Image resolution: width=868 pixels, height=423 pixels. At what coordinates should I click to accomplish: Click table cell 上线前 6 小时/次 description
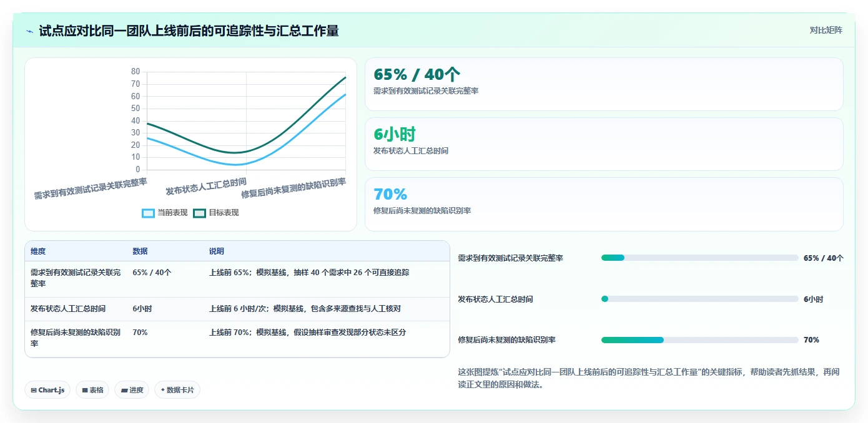(x=305, y=309)
